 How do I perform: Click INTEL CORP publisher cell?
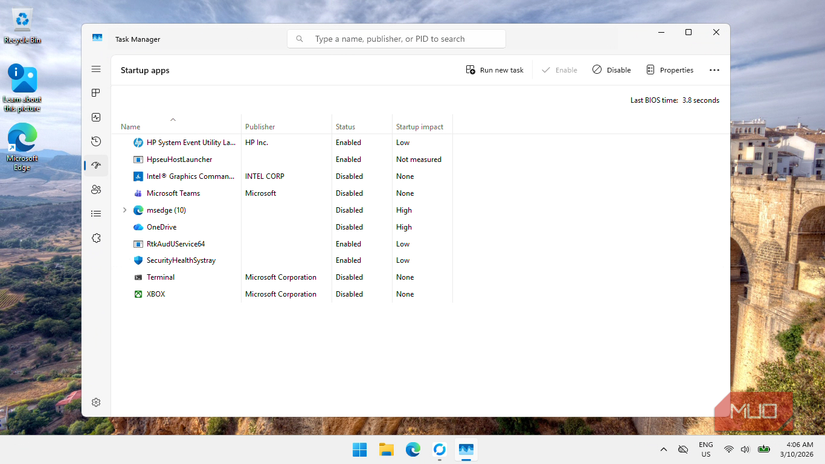coord(265,176)
